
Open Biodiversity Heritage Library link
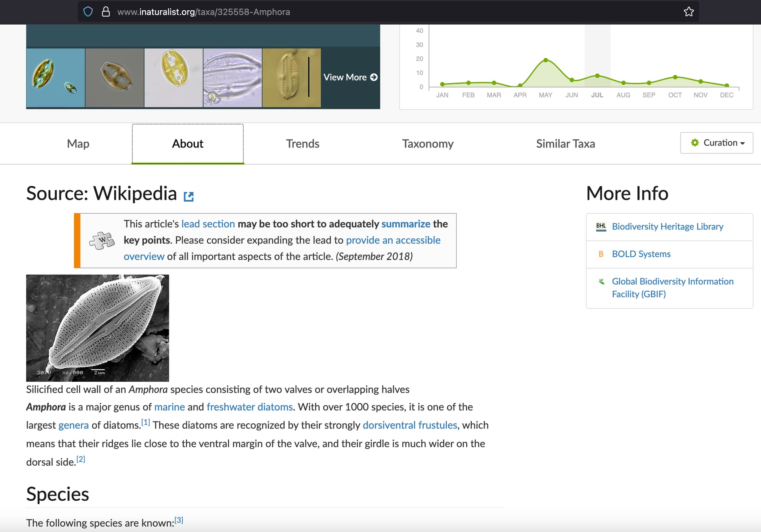coord(667,226)
